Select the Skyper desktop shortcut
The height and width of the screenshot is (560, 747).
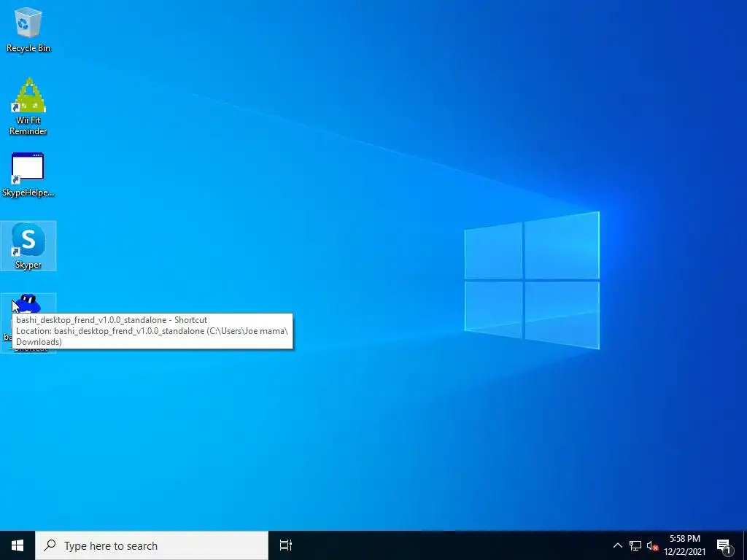pyautogui.click(x=28, y=246)
